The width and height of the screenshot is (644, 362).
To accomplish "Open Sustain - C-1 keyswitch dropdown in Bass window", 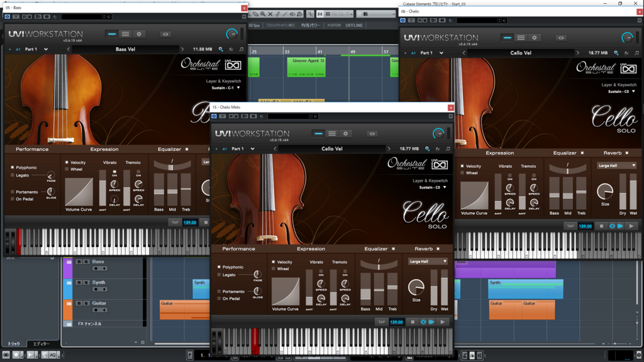I will 226,88.
